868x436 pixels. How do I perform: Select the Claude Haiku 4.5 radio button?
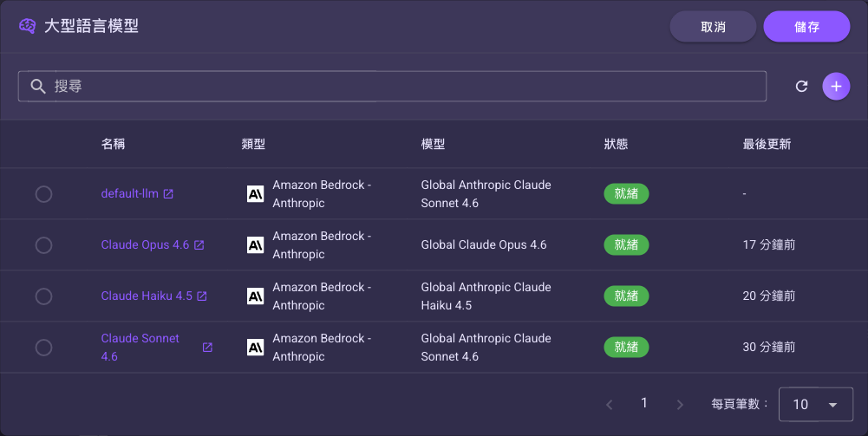click(x=43, y=296)
